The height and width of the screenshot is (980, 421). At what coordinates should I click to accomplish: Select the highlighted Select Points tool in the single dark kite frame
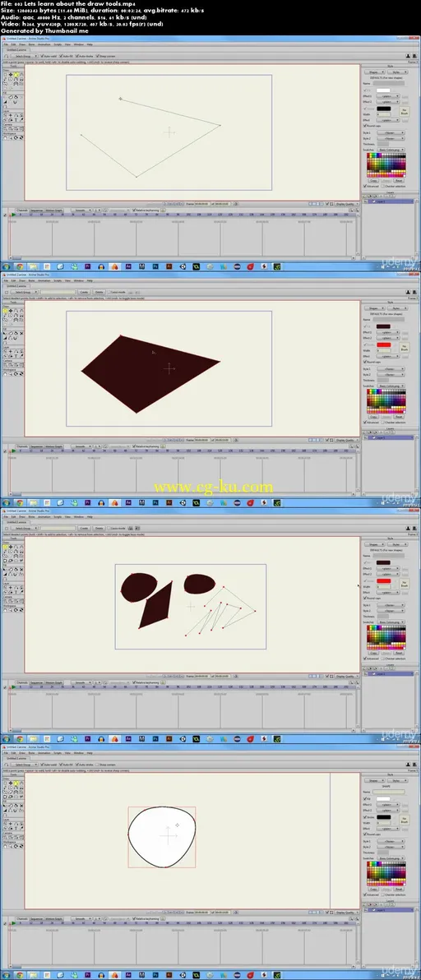pyautogui.click(x=6, y=311)
